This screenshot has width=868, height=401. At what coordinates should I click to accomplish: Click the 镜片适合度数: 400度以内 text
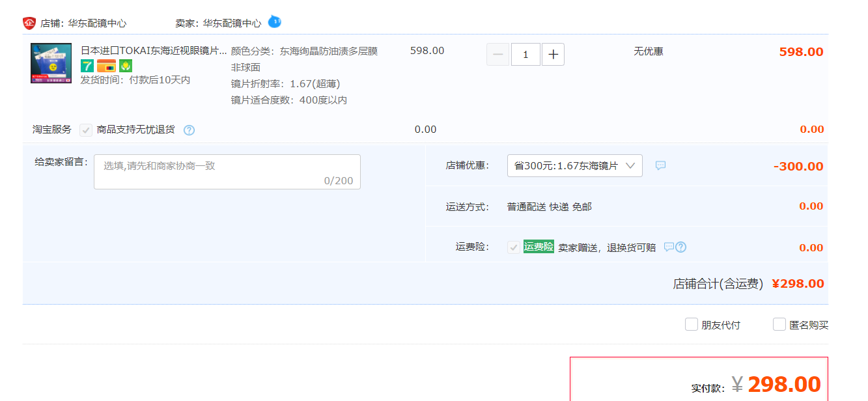(x=289, y=100)
